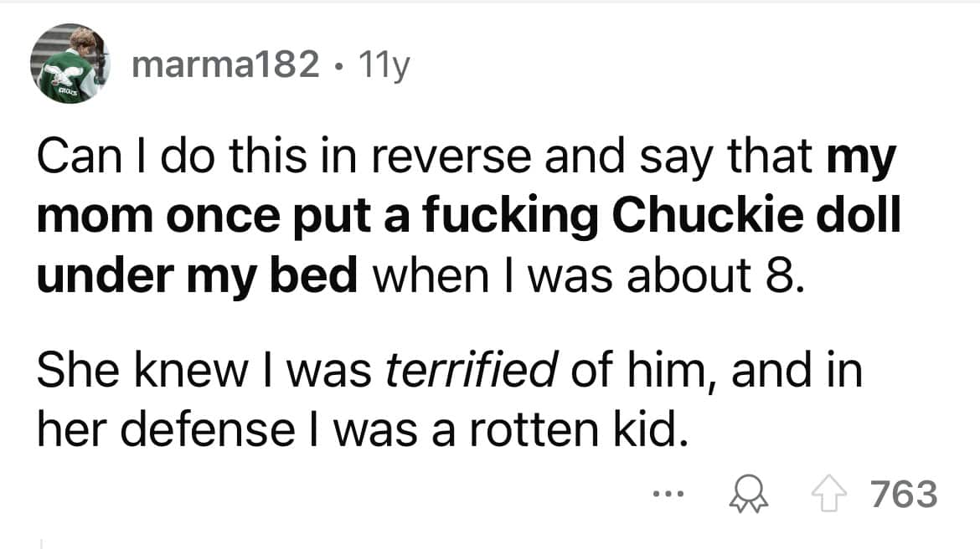Viewport: 980px width, 549px height.
Task: Click the 11y comment timestamp
Action: [383, 64]
